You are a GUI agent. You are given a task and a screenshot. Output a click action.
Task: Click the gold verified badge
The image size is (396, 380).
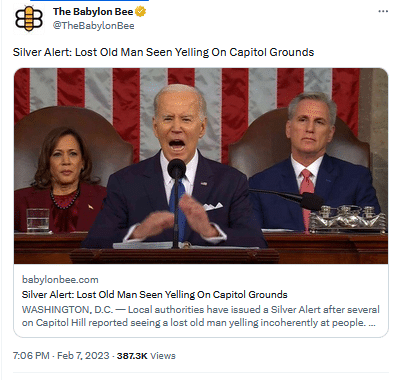pos(141,12)
